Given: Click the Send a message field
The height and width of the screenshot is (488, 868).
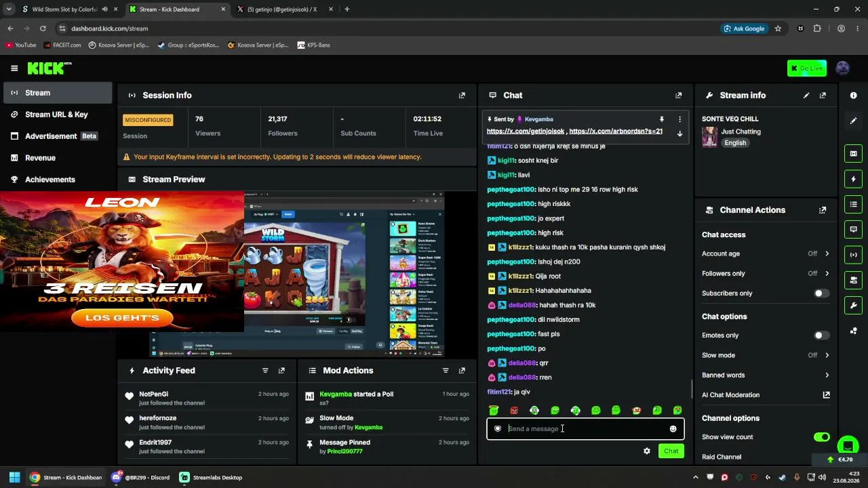Looking at the screenshot, I should point(585,428).
